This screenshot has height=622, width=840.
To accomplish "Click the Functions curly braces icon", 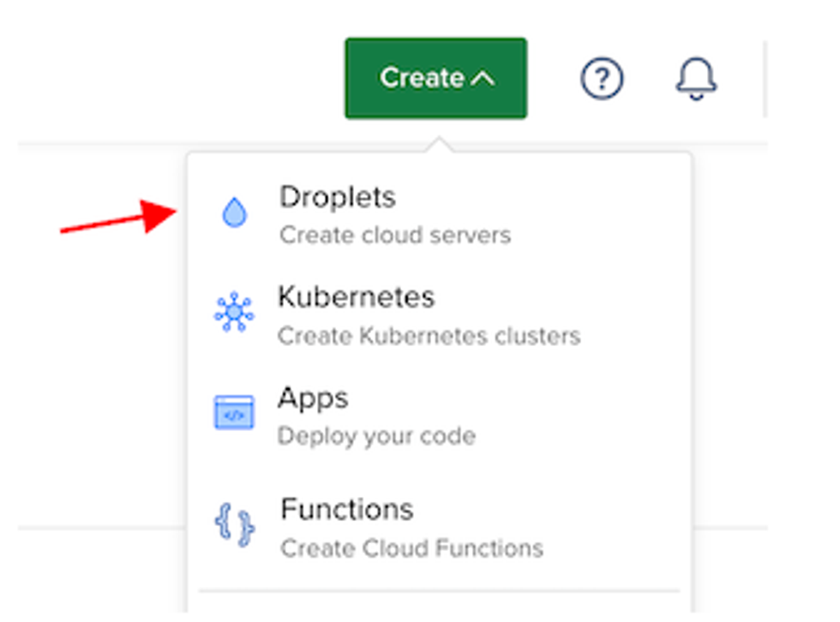I will 234,523.
